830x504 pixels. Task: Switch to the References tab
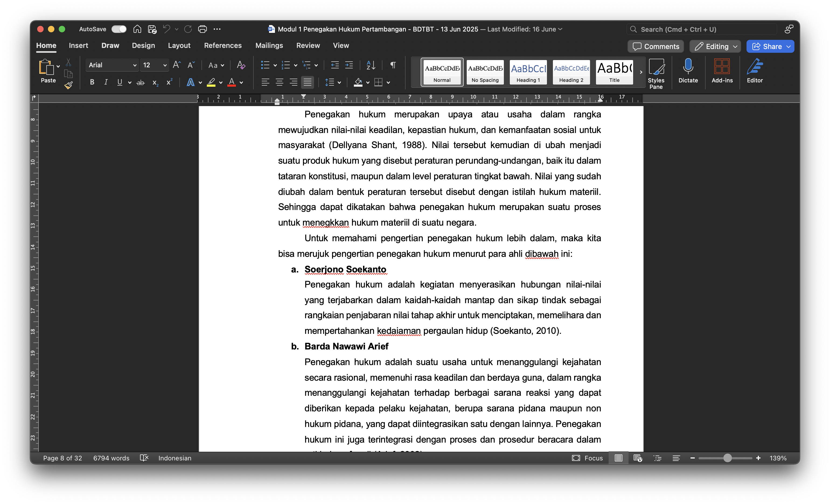(223, 45)
